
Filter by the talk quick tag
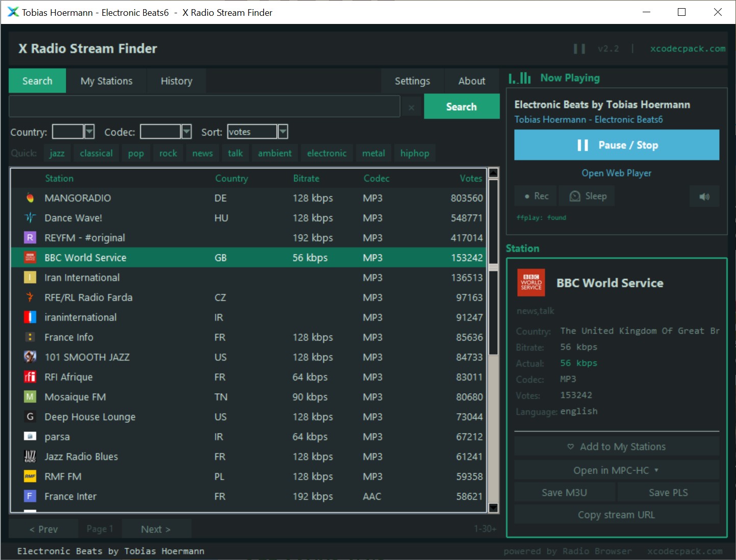[235, 153]
